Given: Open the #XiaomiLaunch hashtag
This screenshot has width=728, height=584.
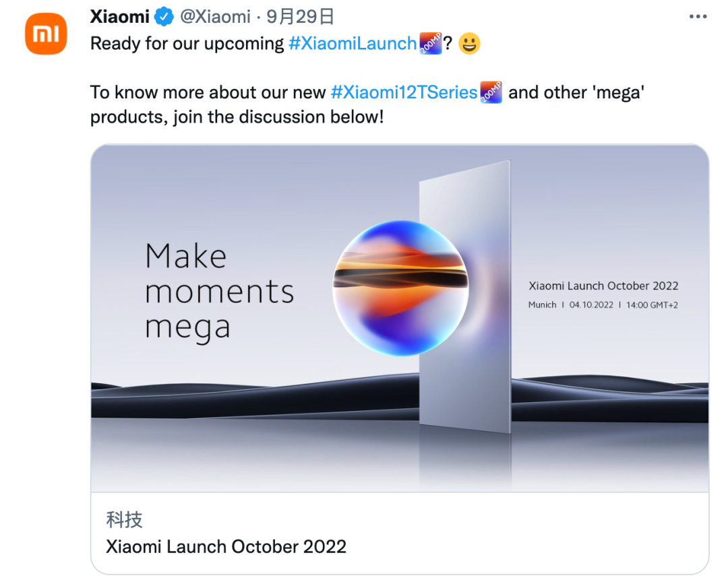Looking at the screenshot, I should (352, 44).
